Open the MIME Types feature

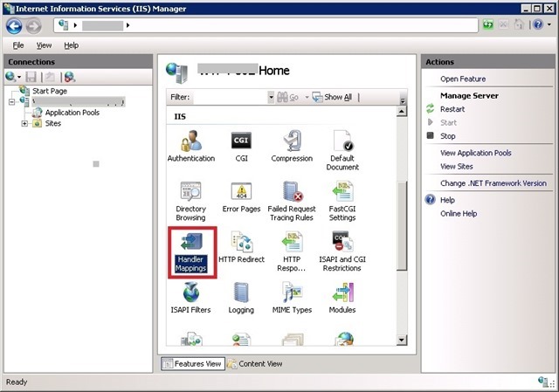point(292,298)
